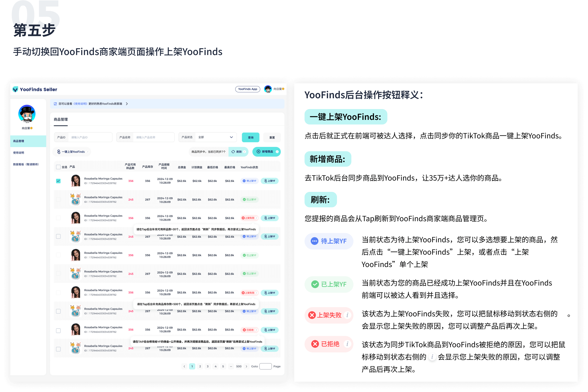Click info icon beside first 上架失败 status

[x=256, y=218]
